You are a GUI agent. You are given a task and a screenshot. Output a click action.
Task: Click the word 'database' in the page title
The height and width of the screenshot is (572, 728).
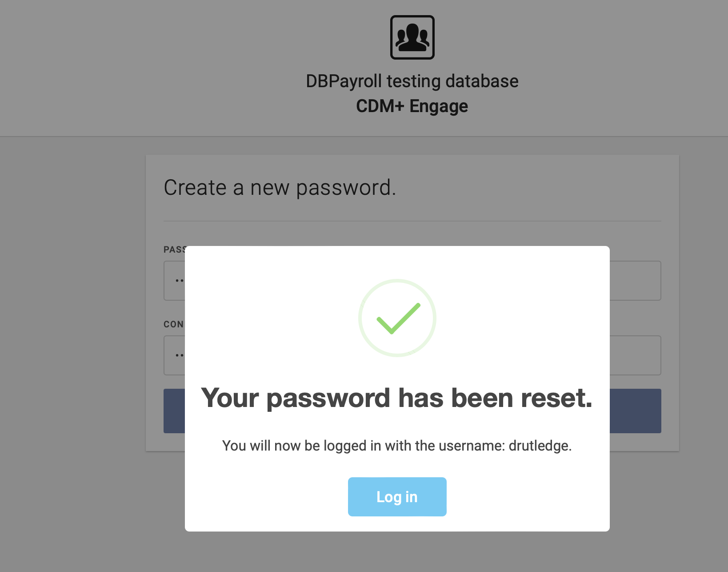point(482,81)
